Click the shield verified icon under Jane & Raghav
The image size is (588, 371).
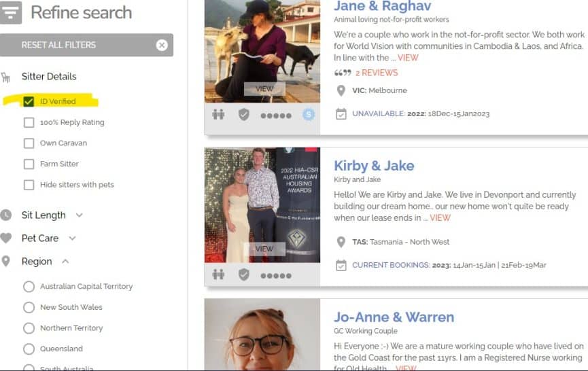coord(244,115)
